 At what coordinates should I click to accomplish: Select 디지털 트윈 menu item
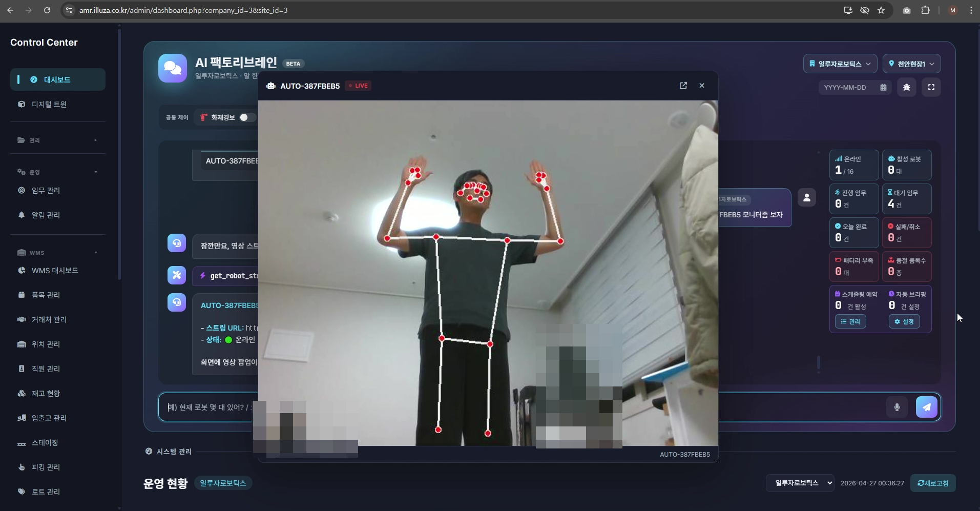(49, 105)
